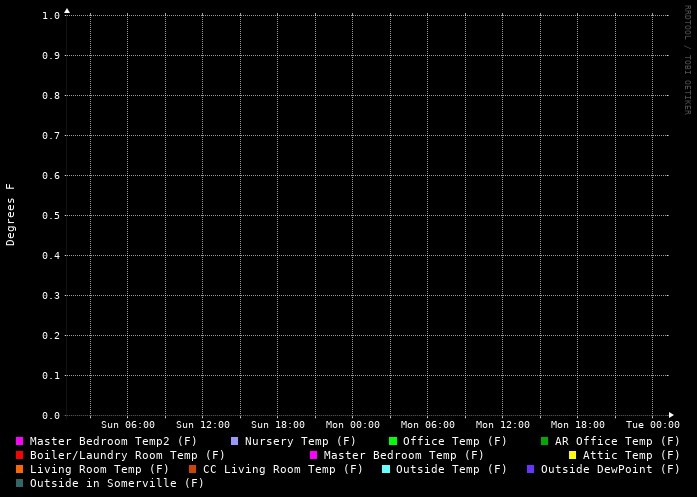Viewport: 697px width, 497px height.
Task: Click the yellow Attic Temp swatch
Action: 572,455
